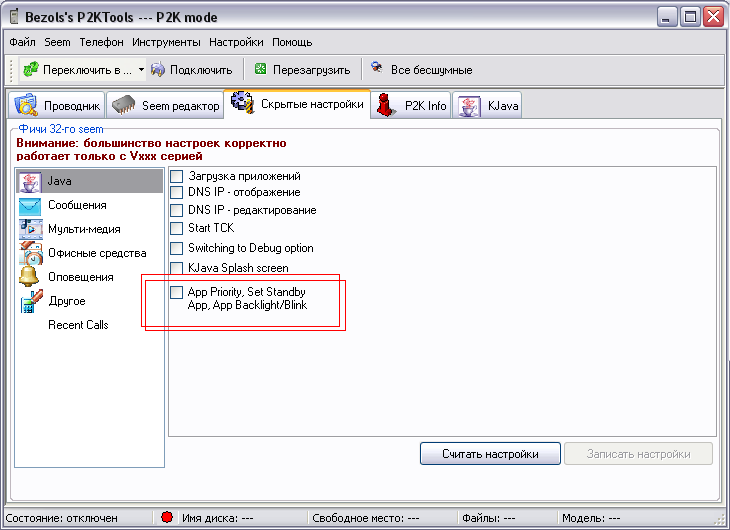Click the 'Подключить' connect icon
This screenshot has width=730, height=530.
point(158,70)
